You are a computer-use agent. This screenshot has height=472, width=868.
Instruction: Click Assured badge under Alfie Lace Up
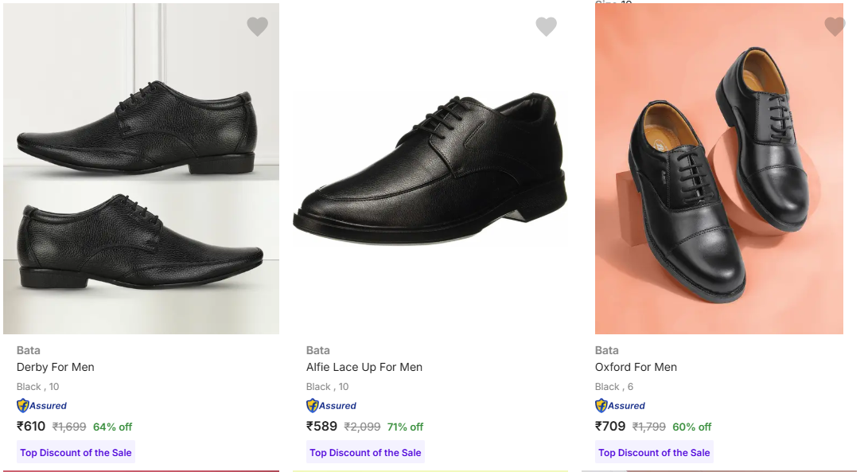coord(332,406)
